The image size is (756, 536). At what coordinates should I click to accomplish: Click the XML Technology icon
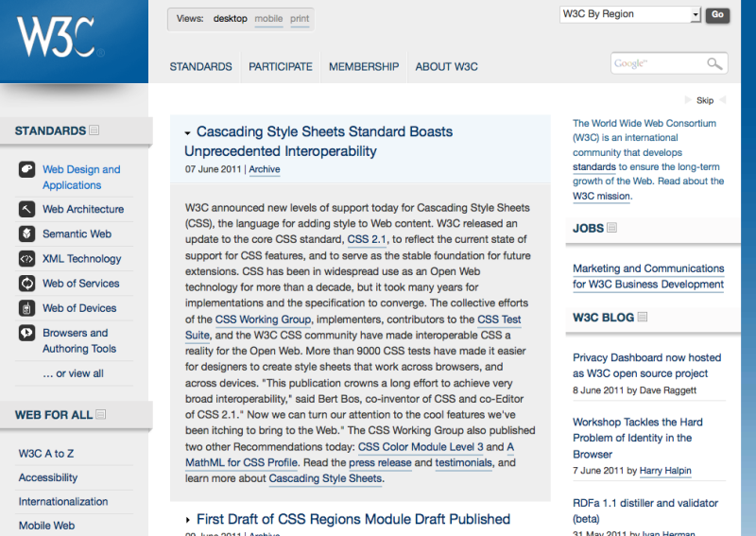[x=27, y=259]
